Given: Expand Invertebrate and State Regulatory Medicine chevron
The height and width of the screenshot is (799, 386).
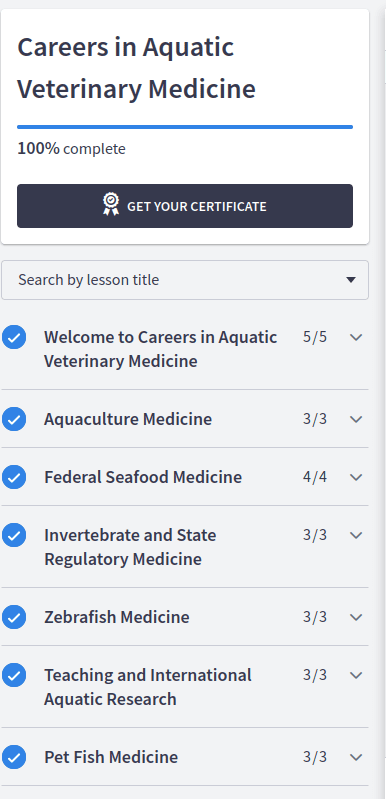Looking at the screenshot, I should pos(356,535).
